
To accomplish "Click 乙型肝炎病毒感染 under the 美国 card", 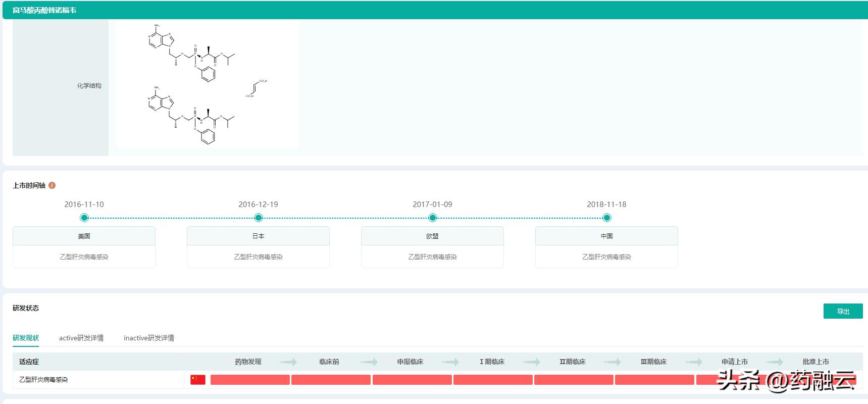I will 84,257.
